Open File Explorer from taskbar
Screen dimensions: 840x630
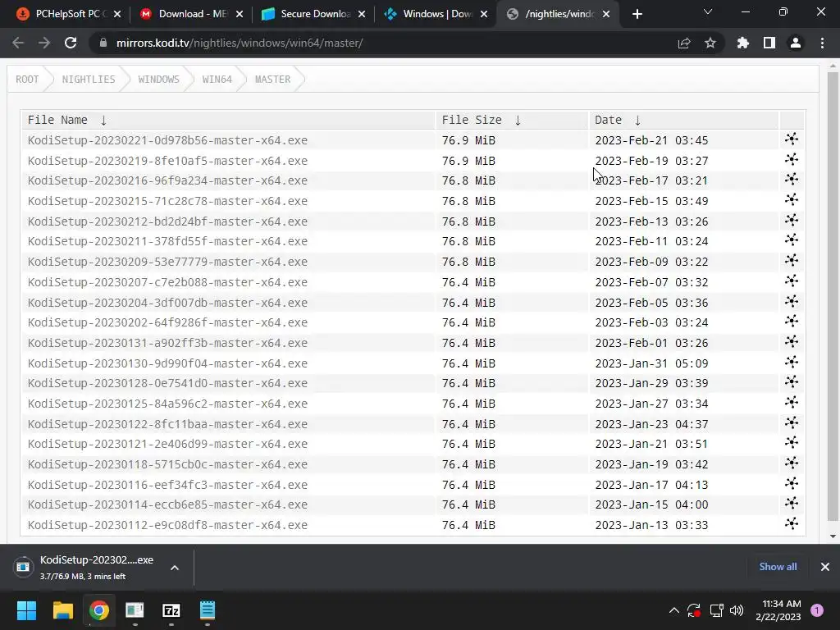click(62, 610)
